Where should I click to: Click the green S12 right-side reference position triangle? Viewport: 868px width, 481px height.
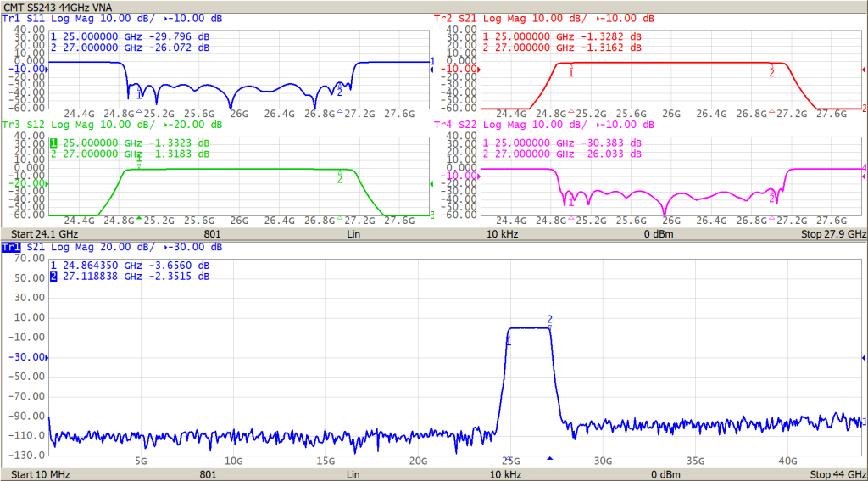[431, 184]
